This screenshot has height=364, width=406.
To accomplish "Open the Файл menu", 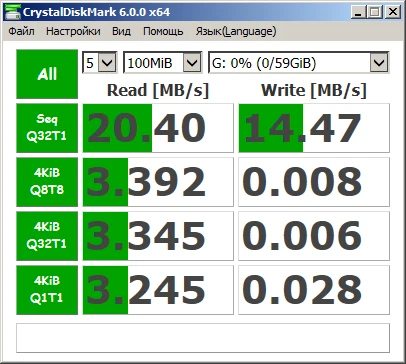I will click(21, 31).
